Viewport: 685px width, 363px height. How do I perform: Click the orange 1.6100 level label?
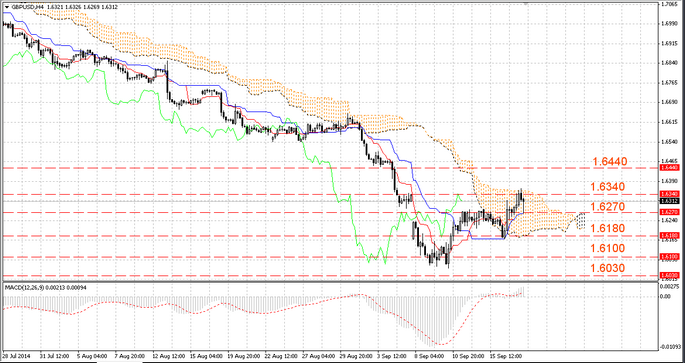(x=608, y=248)
